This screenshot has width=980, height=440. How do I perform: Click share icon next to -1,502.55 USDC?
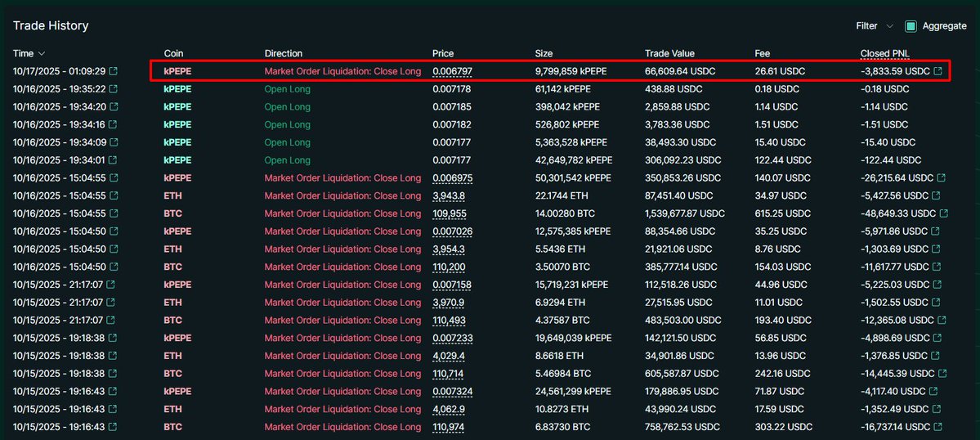(936, 303)
